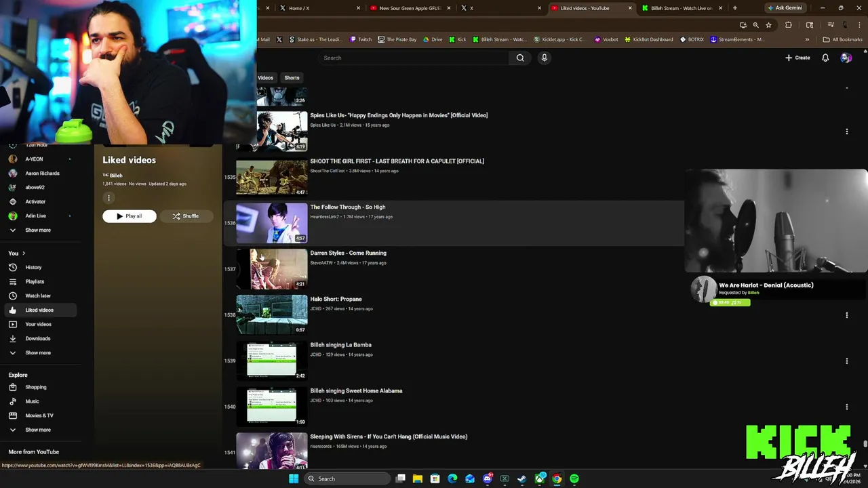This screenshot has width=868, height=488.
Task: Open Your videos in sidebar
Action: click(38, 324)
